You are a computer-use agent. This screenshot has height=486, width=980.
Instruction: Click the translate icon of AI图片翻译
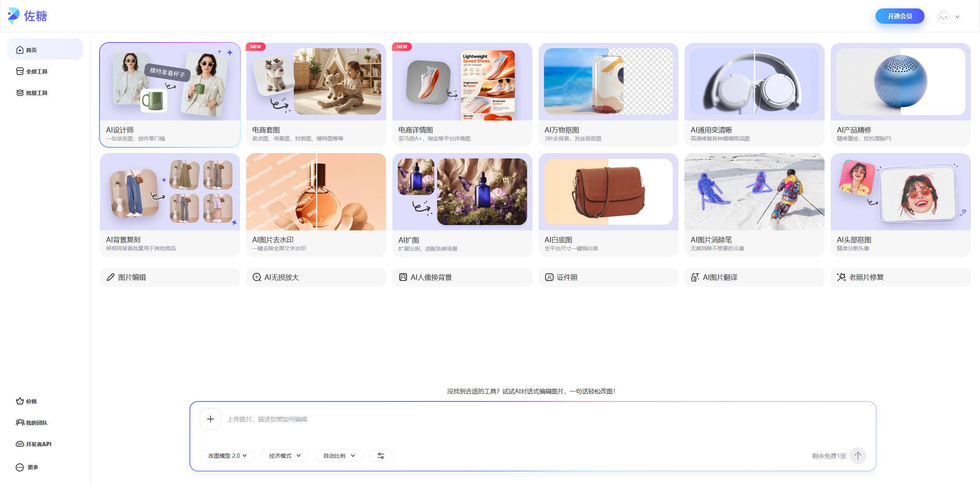[695, 277]
